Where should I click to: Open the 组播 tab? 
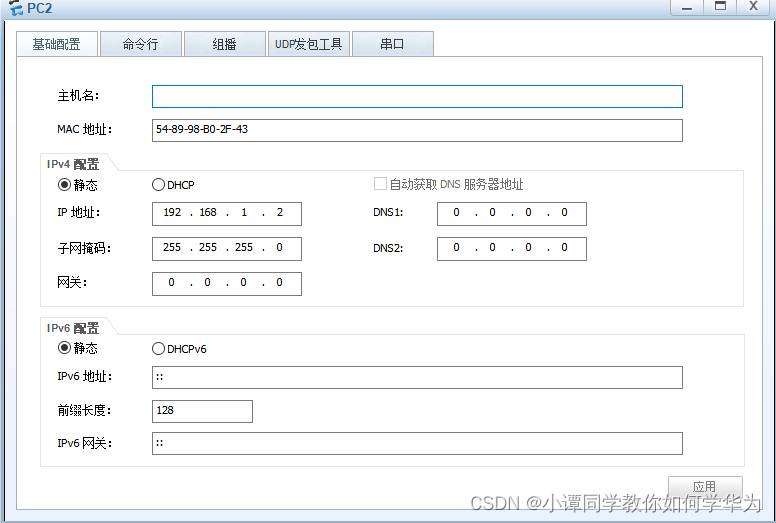(x=225, y=44)
